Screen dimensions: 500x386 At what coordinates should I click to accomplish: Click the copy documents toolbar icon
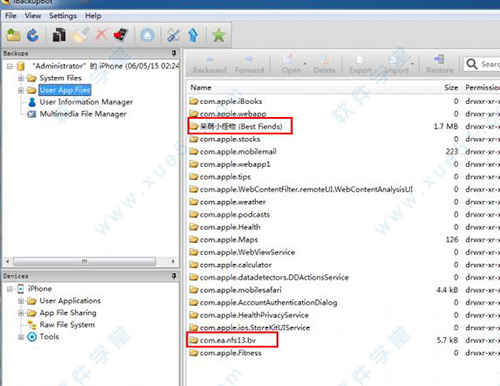(59, 35)
